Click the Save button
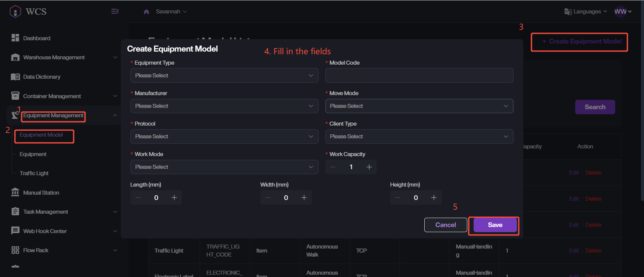Screen dimensions: 644x277 coord(495,225)
